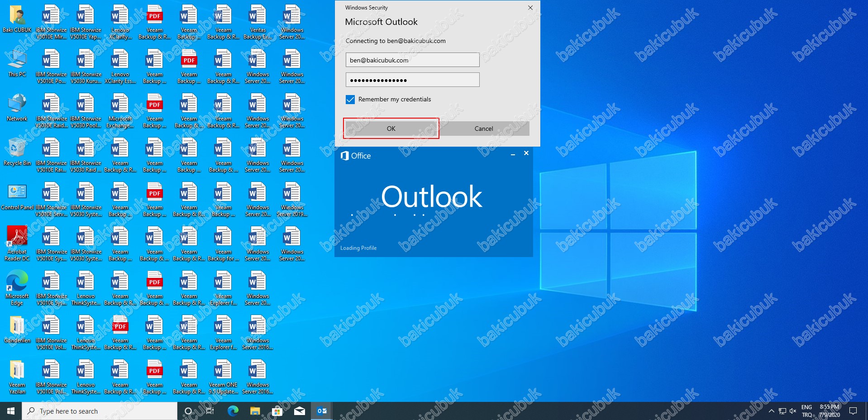Click the Type here to search box
Image resolution: width=868 pixels, height=420 pixels.
click(x=100, y=411)
